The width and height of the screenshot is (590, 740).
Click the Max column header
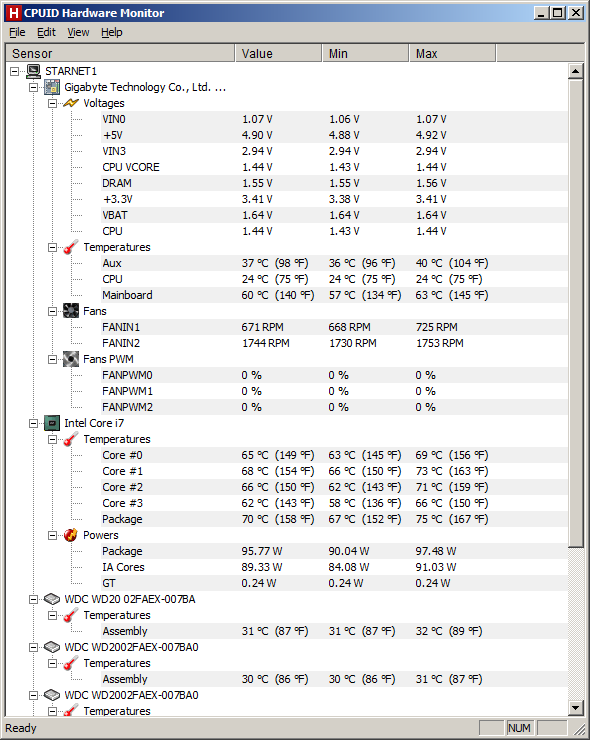coord(452,53)
